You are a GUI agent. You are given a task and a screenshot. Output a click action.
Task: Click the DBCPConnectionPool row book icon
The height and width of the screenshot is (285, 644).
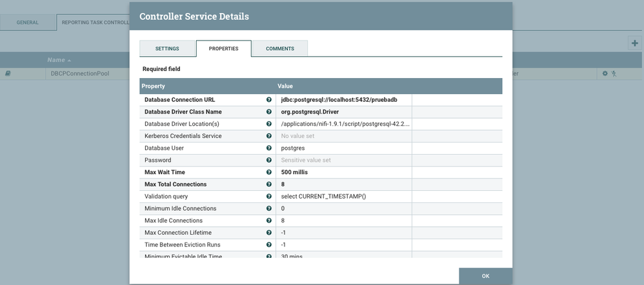coord(8,74)
